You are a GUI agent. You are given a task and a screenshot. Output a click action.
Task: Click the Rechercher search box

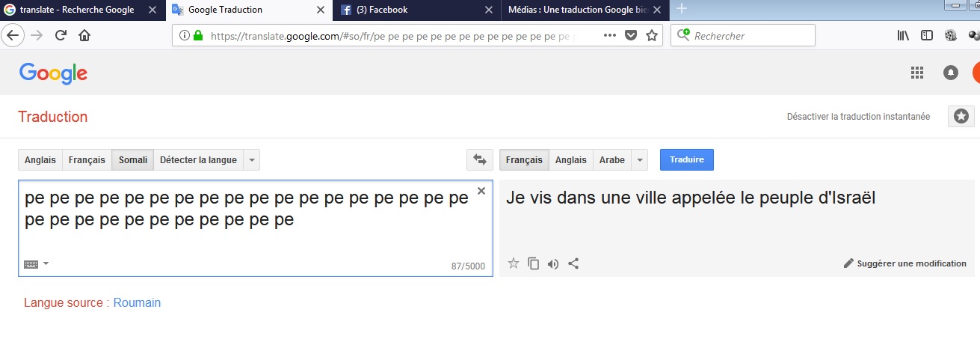[742, 35]
